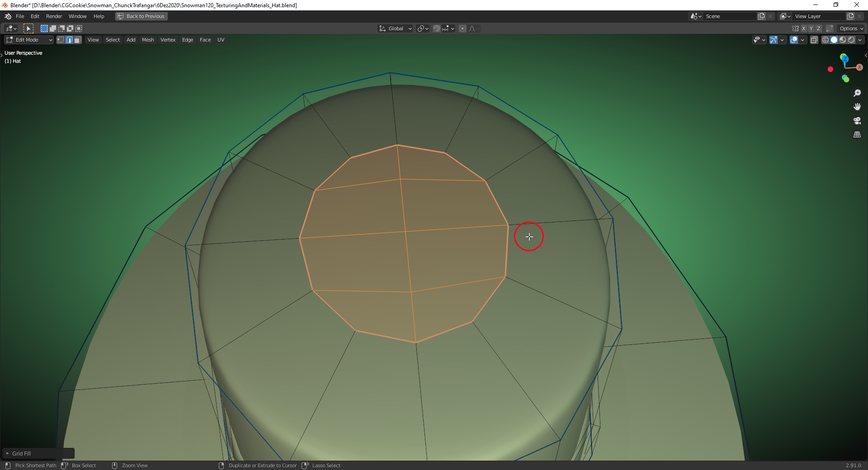The image size is (868, 470).
Task: Switch to vertex select mode
Action: [x=60, y=40]
